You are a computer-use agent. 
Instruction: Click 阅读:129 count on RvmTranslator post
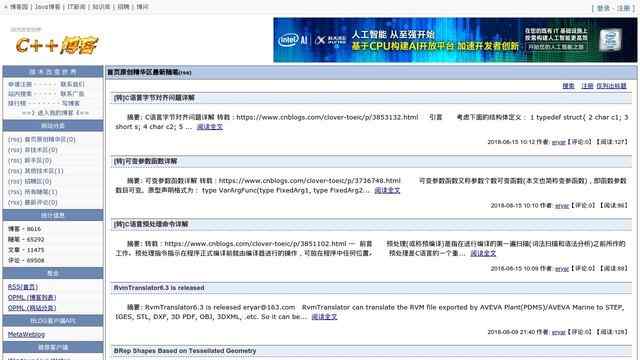612,332
